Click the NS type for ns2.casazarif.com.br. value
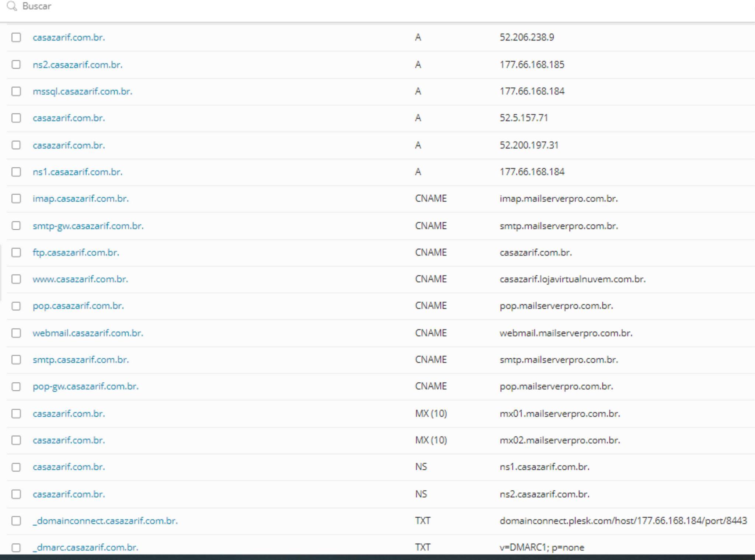The image size is (755, 560). [x=421, y=494]
